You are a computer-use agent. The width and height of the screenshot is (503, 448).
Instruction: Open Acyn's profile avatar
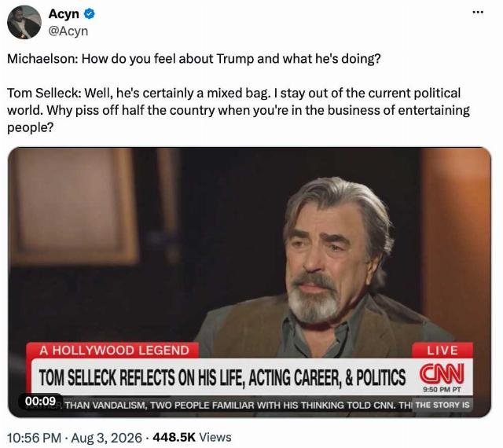tap(24, 22)
